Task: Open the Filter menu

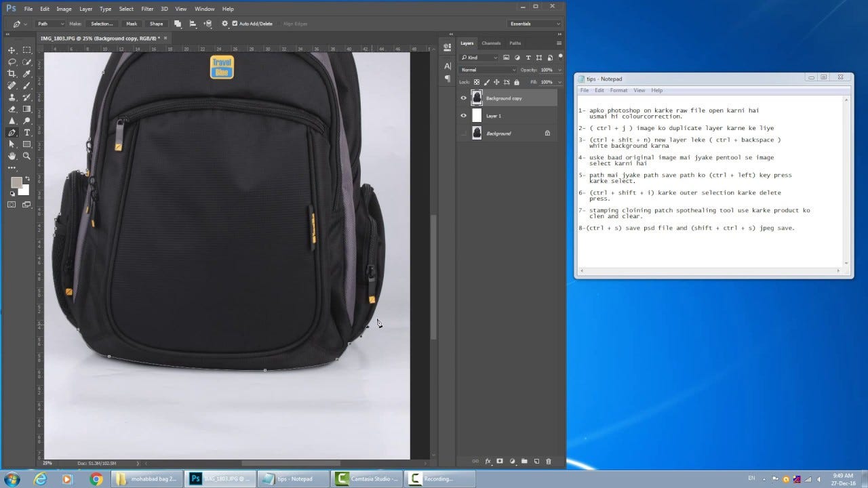Action: tap(147, 9)
